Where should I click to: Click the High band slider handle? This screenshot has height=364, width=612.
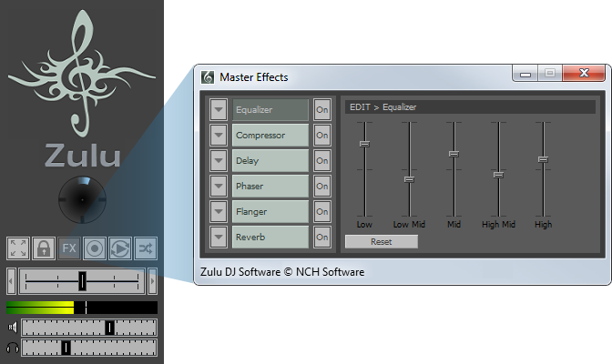tap(543, 159)
